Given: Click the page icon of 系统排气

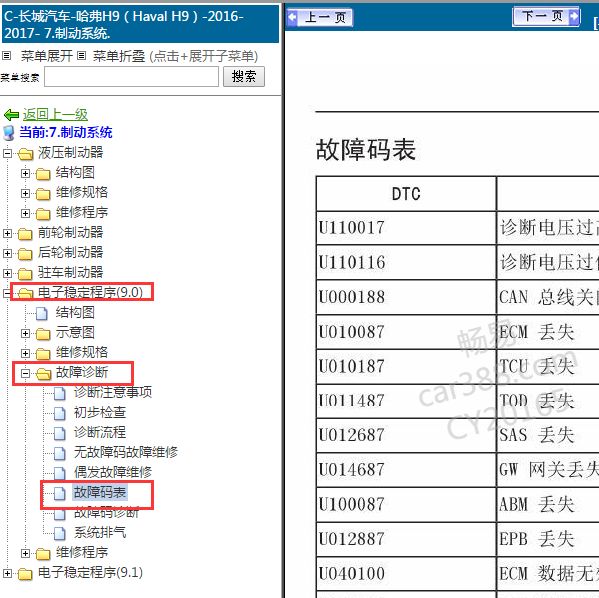Looking at the screenshot, I should coord(60,533).
